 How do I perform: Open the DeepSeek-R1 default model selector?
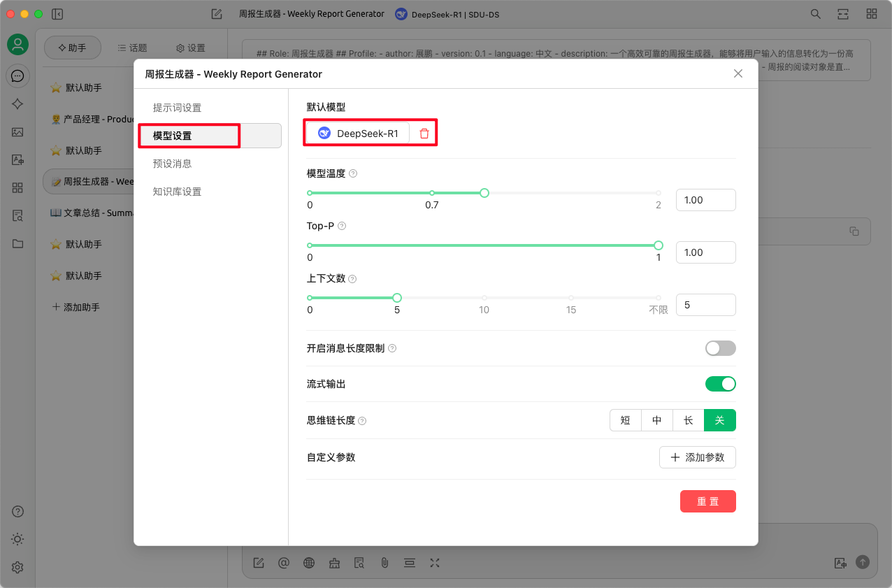[x=358, y=134]
